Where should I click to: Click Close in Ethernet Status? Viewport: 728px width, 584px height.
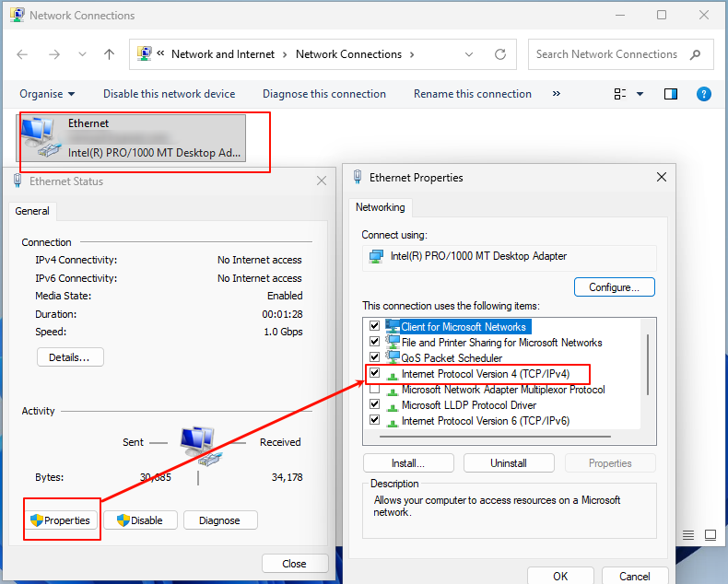point(294,564)
